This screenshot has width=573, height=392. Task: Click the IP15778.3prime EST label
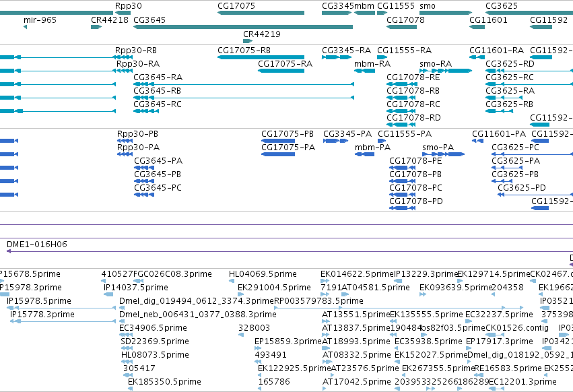point(42,315)
